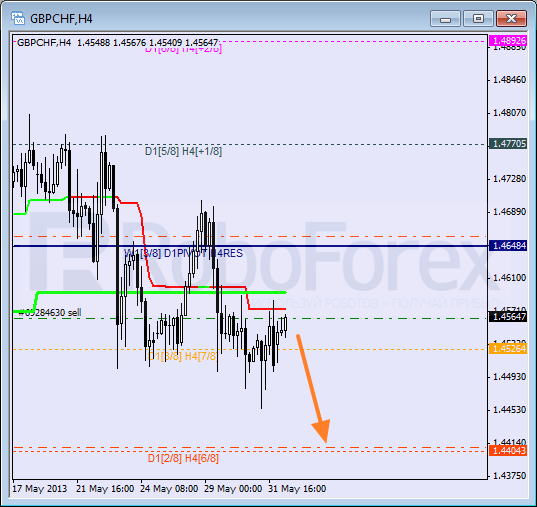Click the '21 May 16:00' time label

[x=105, y=489]
